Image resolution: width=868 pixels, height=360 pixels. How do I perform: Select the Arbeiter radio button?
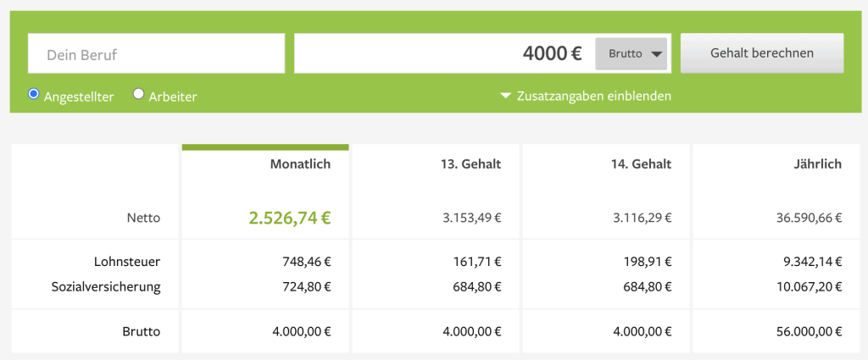138,94
